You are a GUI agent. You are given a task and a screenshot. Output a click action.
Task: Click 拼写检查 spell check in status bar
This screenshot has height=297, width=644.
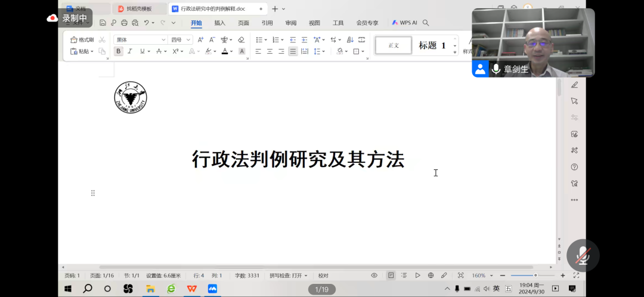(x=288, y=276)
